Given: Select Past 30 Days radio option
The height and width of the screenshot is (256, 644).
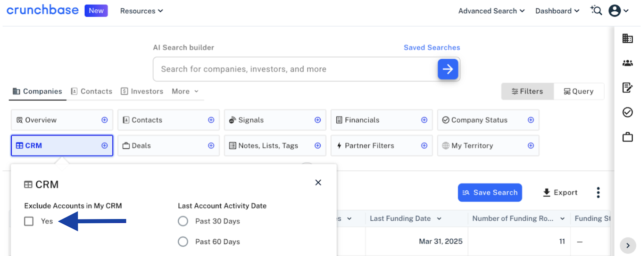Looking at the screenshot, I should (x=183, y=221).
